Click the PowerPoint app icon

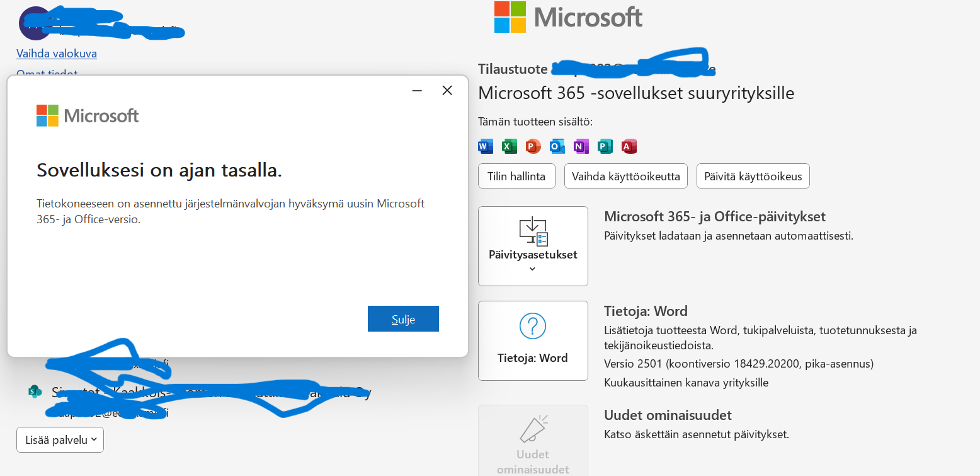pos(533,146)
